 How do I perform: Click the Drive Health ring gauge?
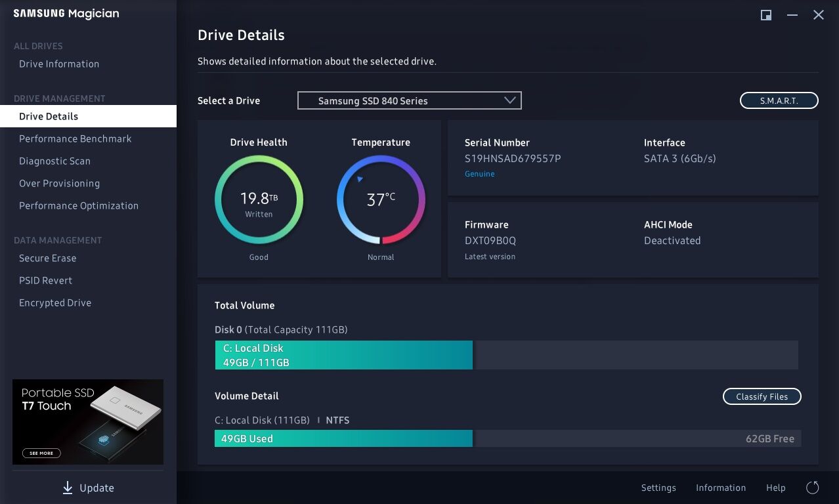pyautogui.click(x=259, y=199)
